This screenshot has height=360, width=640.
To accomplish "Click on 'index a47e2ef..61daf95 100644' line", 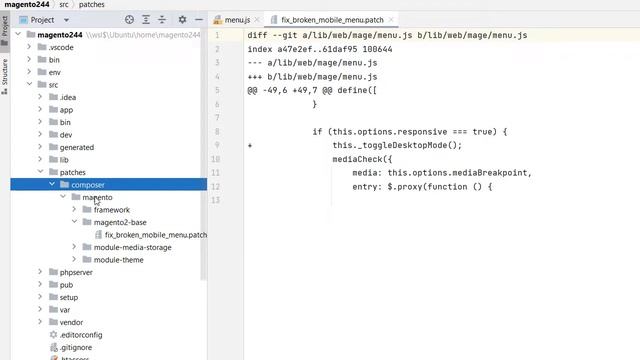I will tap(320, 49).
